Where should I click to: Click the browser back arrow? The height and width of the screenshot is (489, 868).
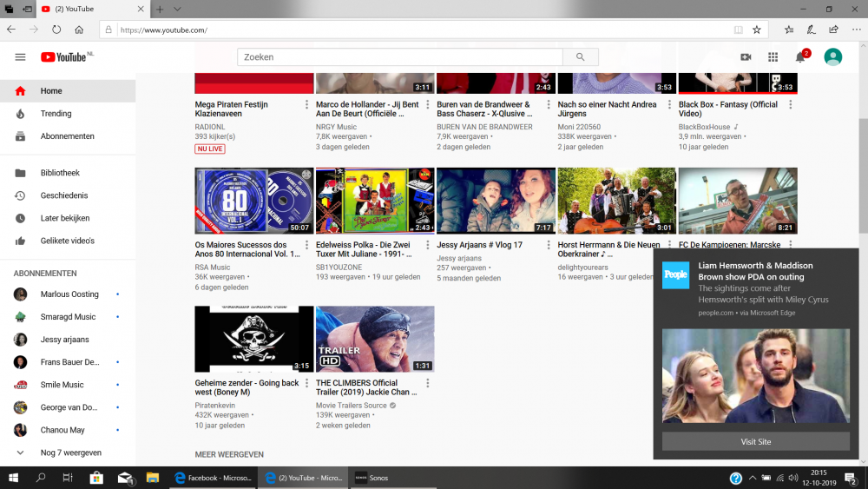[x=11, y=30]
